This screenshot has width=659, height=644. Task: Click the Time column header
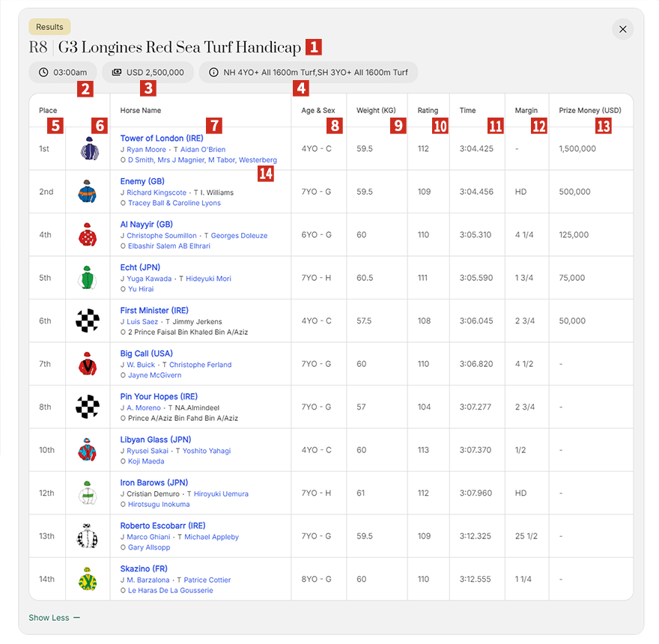467,111
